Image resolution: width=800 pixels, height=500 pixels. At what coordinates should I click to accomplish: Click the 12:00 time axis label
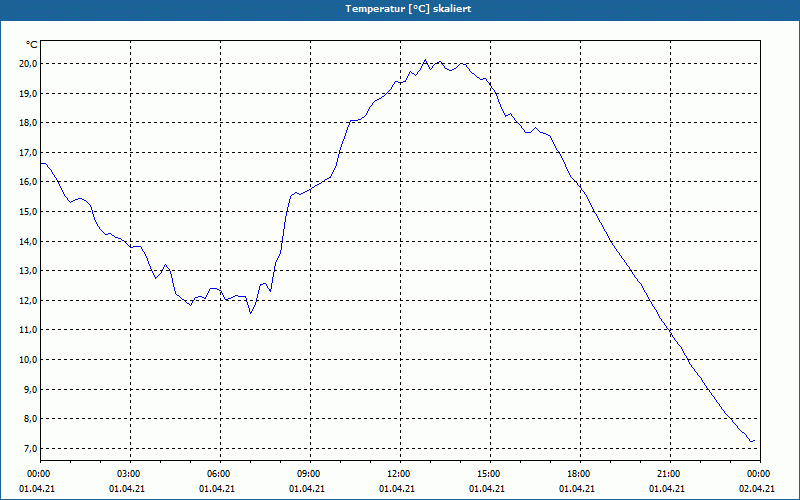(x=401, y=474)
